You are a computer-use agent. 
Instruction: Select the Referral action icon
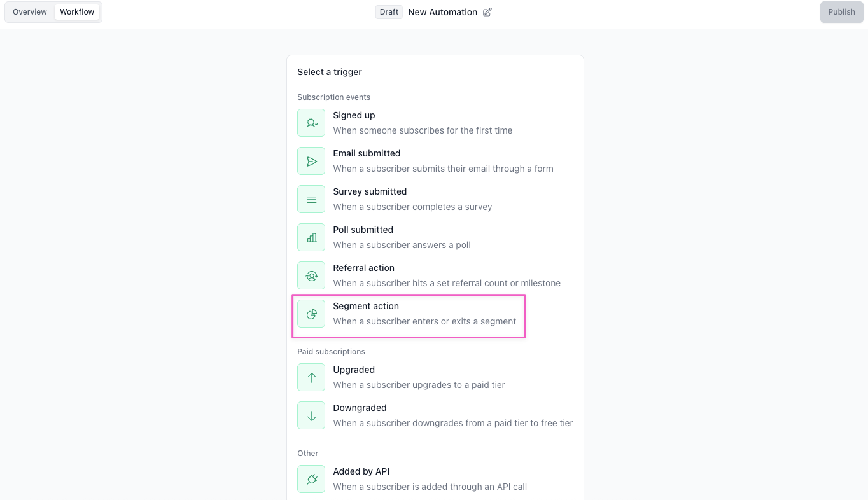click(311, 275)
